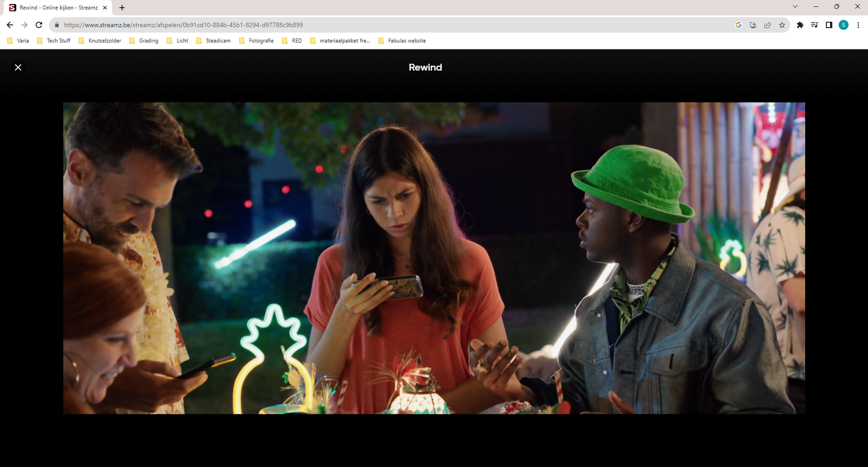Open the Licht bookmarks folder
The image size is (868, 467).
coord(177,41)
